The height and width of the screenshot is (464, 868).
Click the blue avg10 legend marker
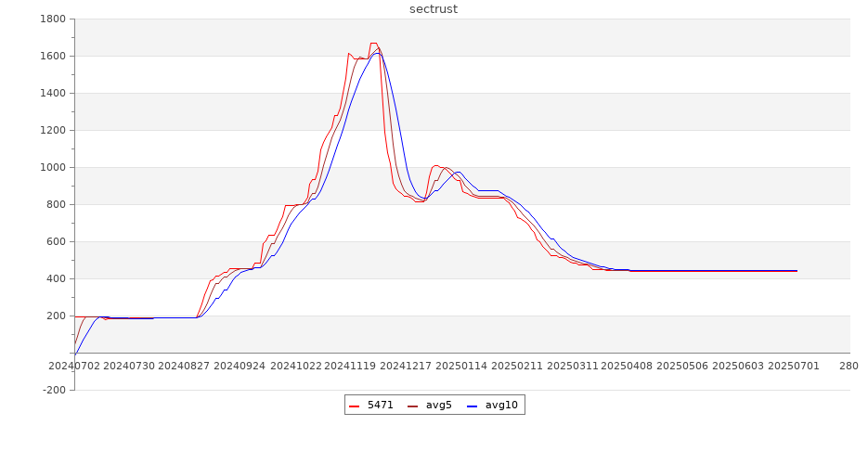[x=472, y=406]
